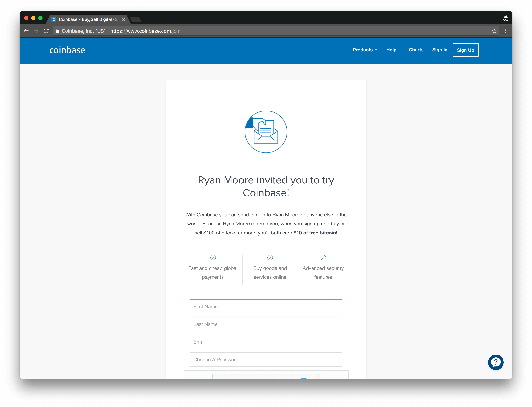This screenshot has height=407, width=532.
Task: Open the Chrome three-dot menu
Action: (506, 31)
